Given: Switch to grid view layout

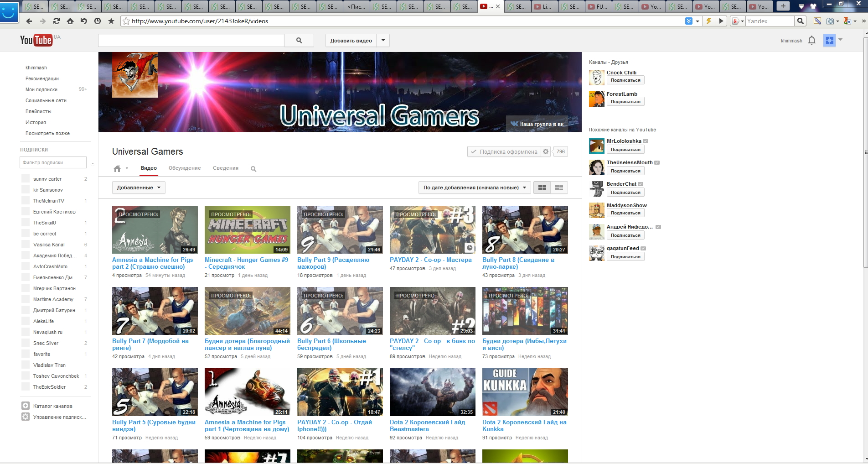Looking at the screenshot, I should 542,188.
